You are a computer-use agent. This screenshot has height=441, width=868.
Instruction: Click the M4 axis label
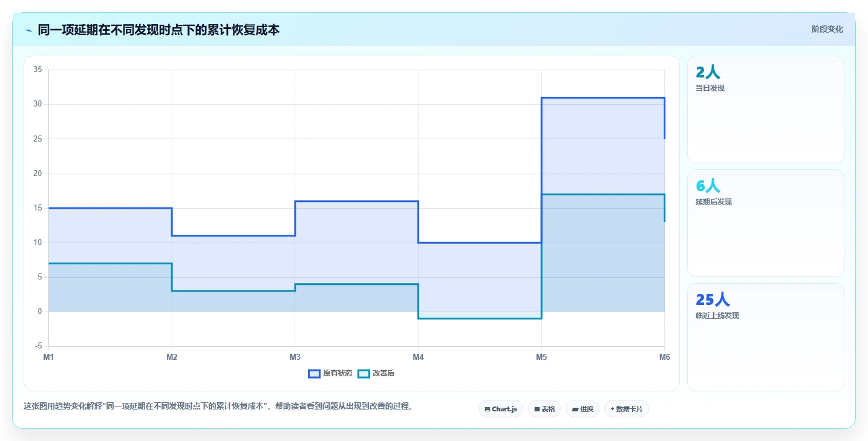click(418, 358)
